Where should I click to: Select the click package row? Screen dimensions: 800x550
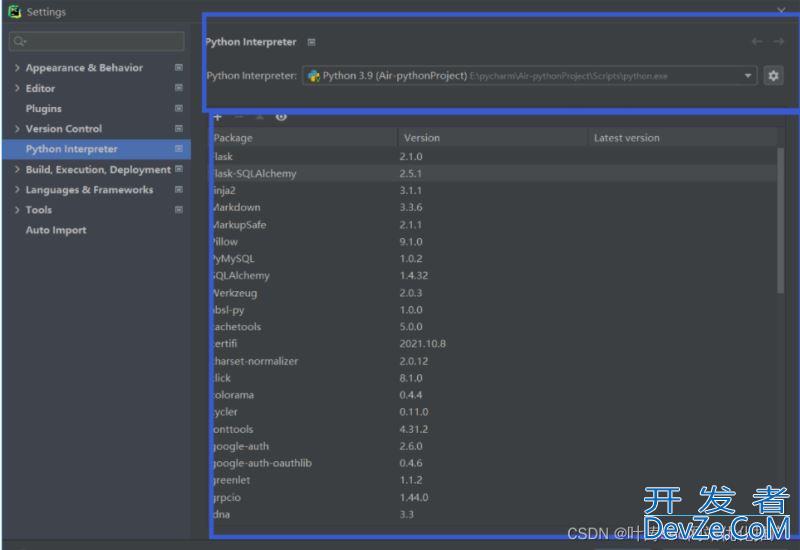(494, 378)
